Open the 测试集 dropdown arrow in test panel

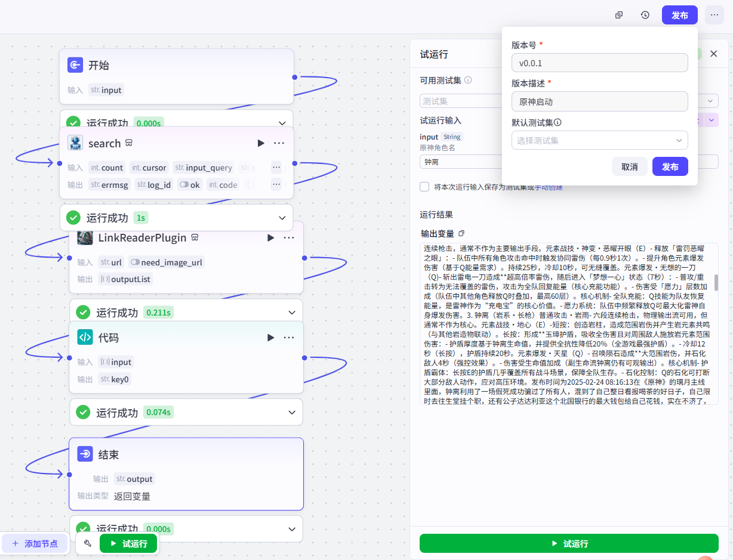pyautogui.click(x=710, y=101)
